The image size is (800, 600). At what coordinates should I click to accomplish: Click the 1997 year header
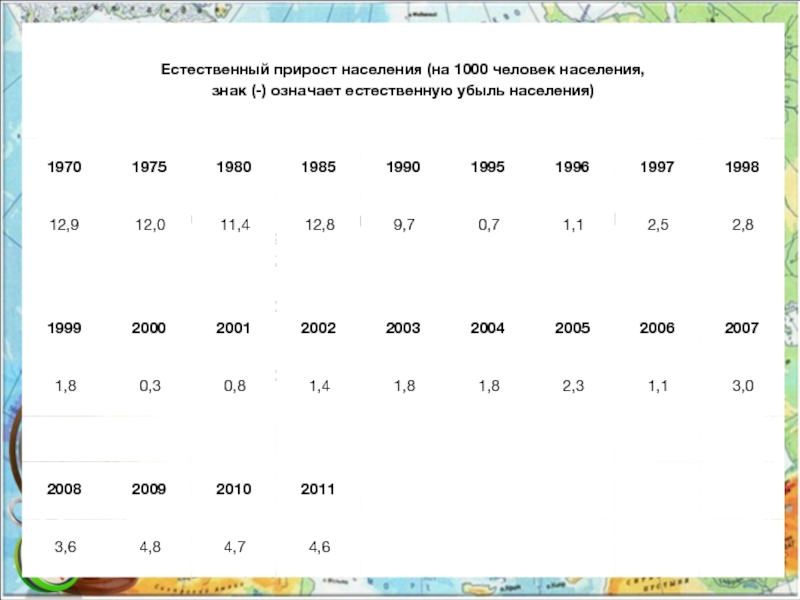click(x=657, y=167)
